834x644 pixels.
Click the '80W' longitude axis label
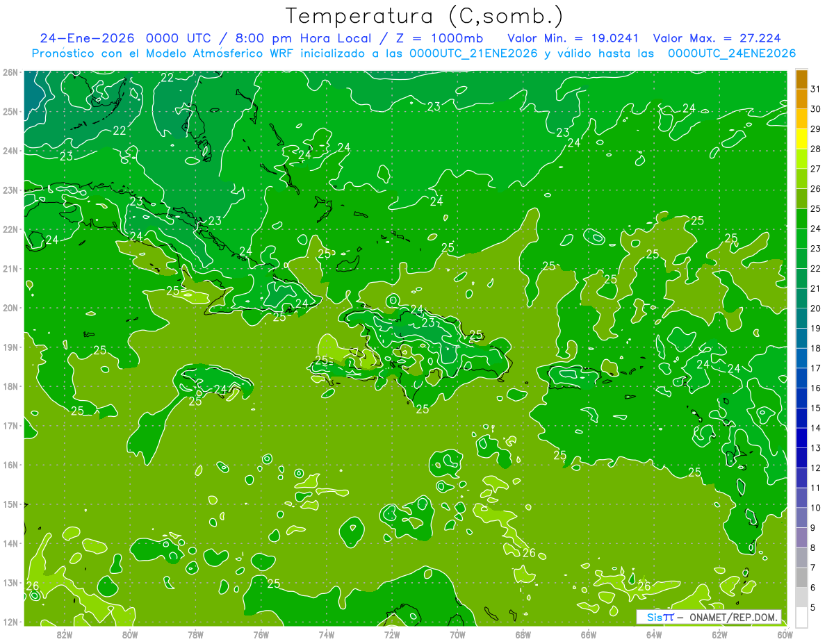coord(130,634)
